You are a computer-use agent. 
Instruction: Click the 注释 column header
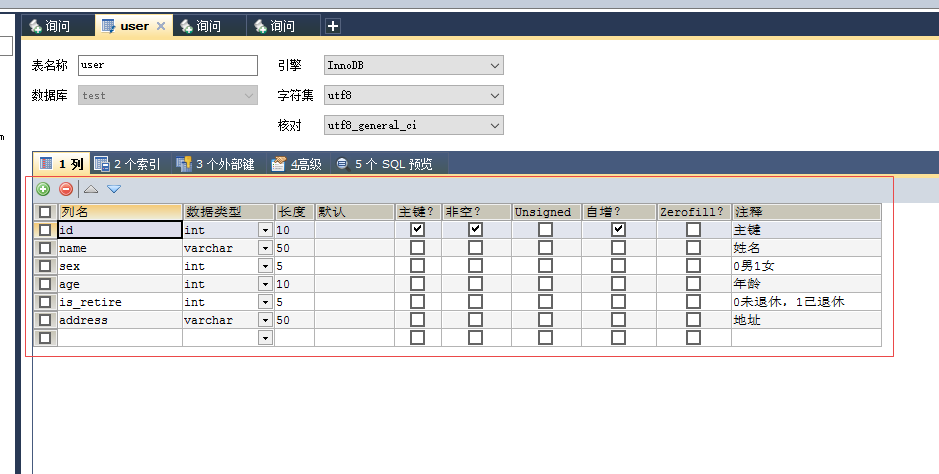806,212
